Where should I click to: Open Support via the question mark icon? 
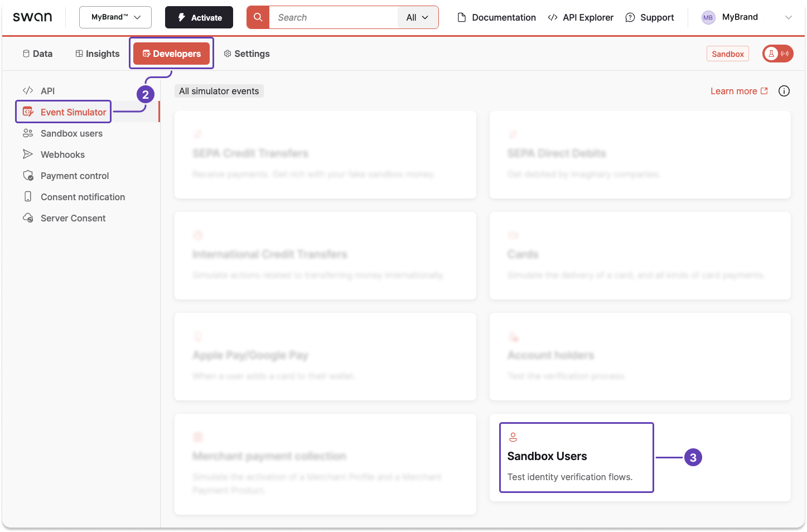pyautogui.click(x=630, y=17)
